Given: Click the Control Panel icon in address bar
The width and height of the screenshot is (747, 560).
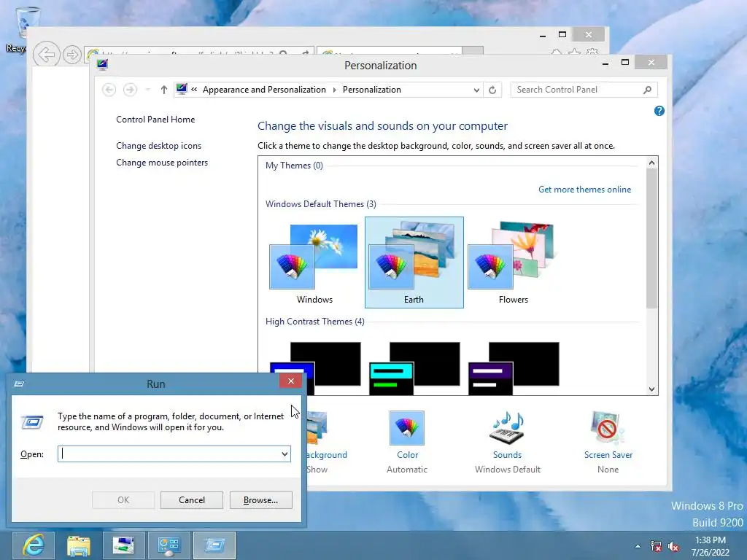Looking at the screenshot, I should tap(182, 89).
